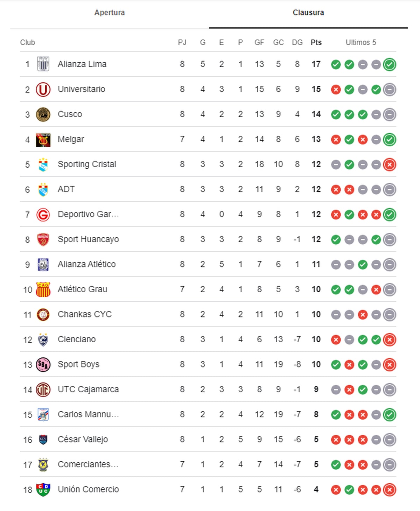Screen dimensions: 420x511
Task: Click the Alianza Lima club crest
Action: (x=43, y=64)
